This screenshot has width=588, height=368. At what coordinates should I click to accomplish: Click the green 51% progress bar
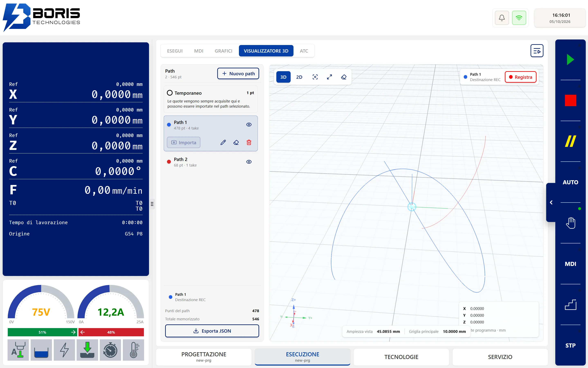coord(42,332)
